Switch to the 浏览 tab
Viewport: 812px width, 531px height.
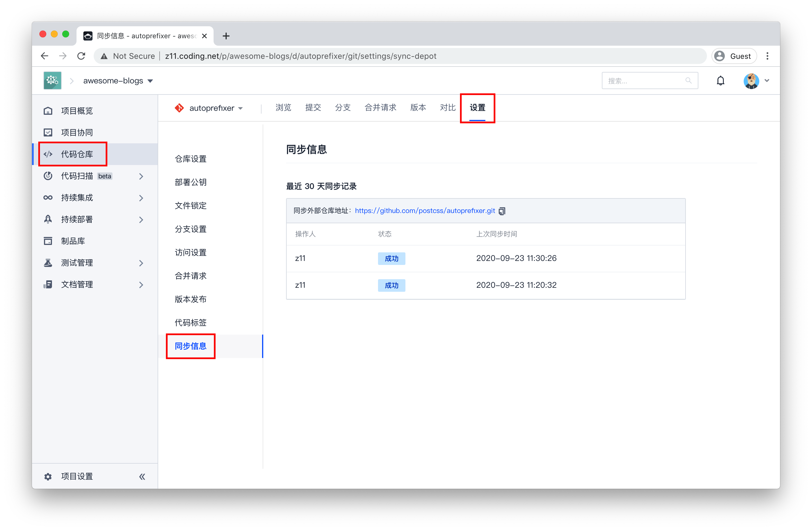[x=283, y=108]
